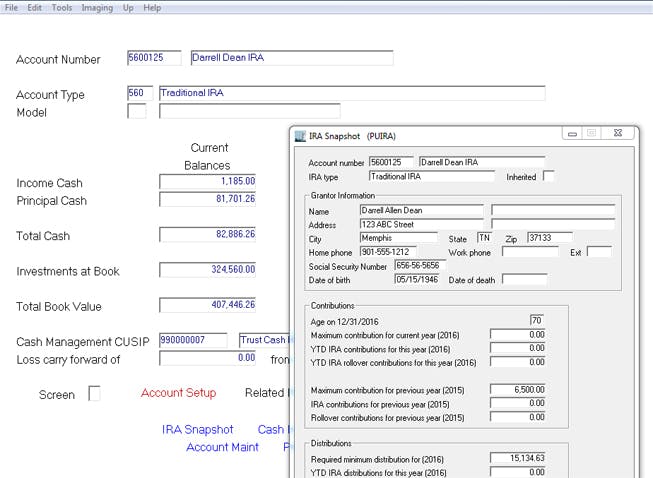Minimize the IRA Snapshot window
This screenshot has height=478, width=653.
click(572, 133)
